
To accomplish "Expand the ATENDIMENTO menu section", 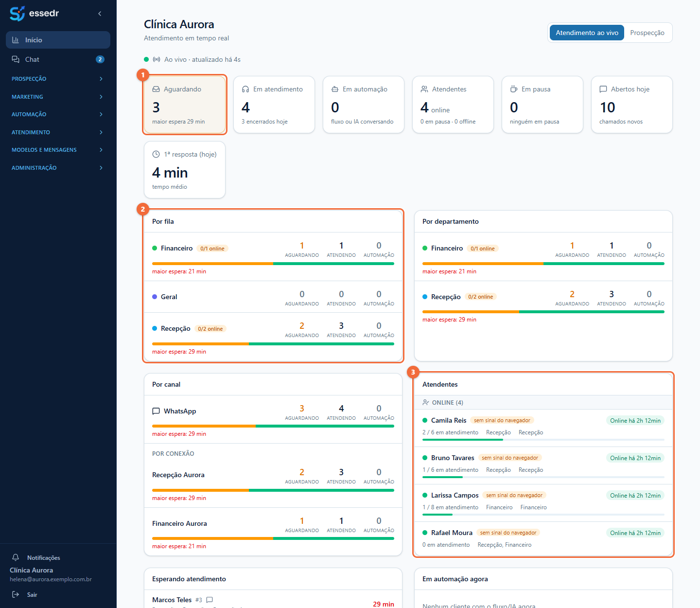I will pyautogui.click(x=58, y=132).
